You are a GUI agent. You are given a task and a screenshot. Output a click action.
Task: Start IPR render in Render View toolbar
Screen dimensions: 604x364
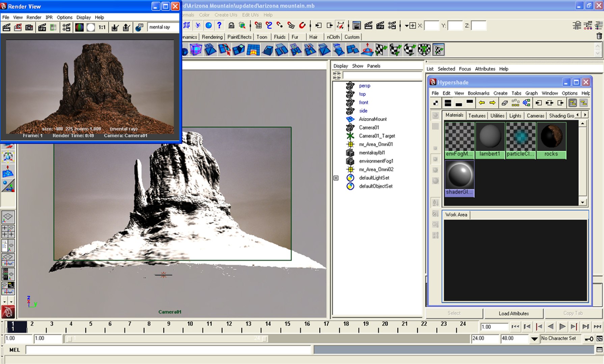[x=42, y=27]
